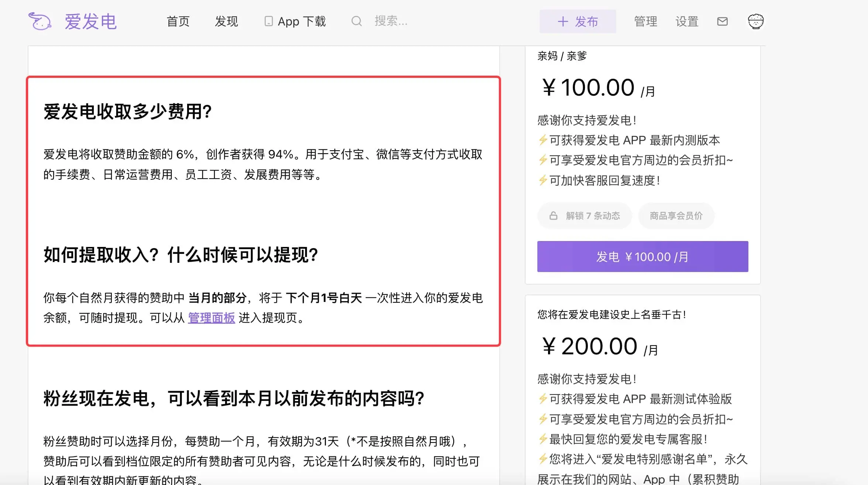Click the 爱发电收取多少费用? heading

tap(128, 111)
